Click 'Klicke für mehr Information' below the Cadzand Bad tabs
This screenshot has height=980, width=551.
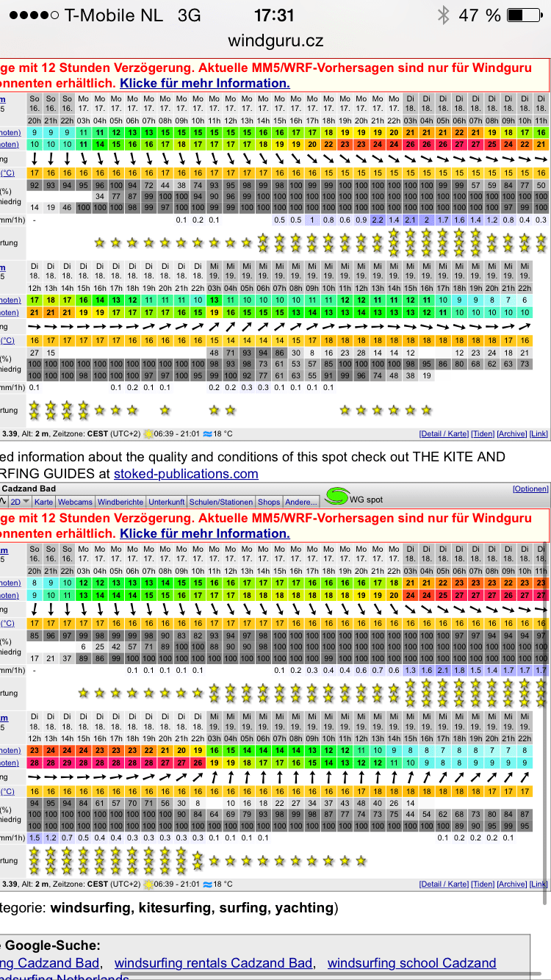click(x=205, y=533)
